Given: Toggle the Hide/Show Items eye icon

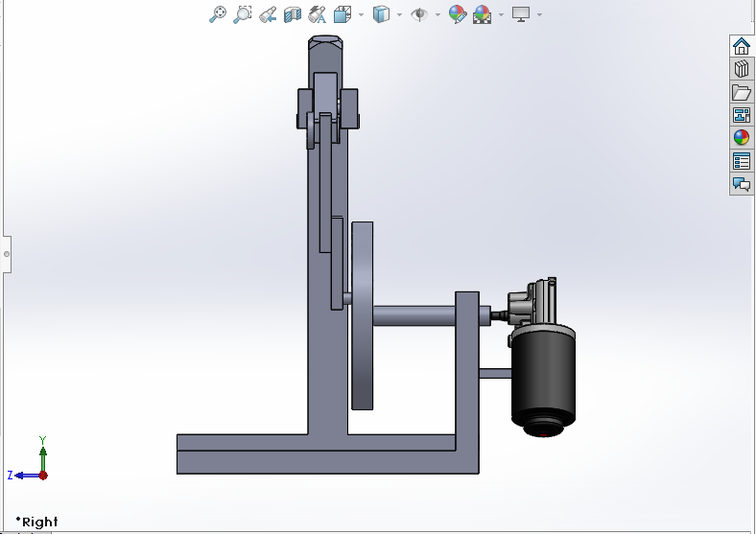Looking at the screenshot, I should 419,14.
